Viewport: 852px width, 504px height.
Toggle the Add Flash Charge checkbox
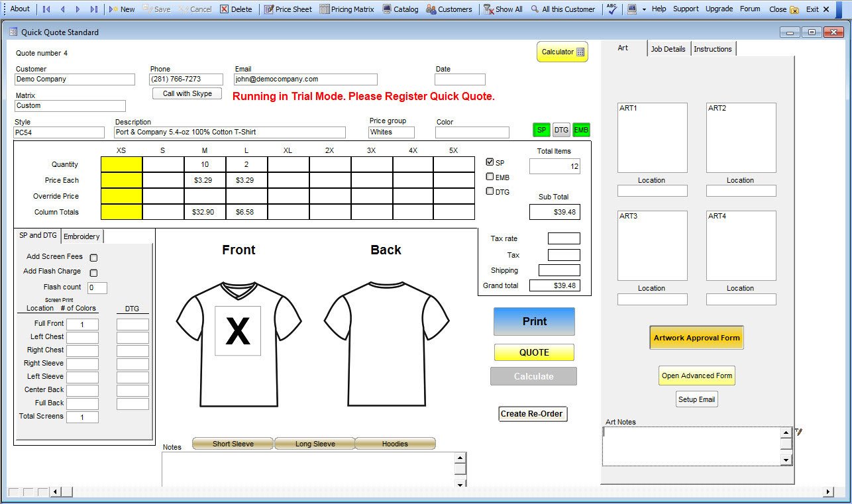93,272
